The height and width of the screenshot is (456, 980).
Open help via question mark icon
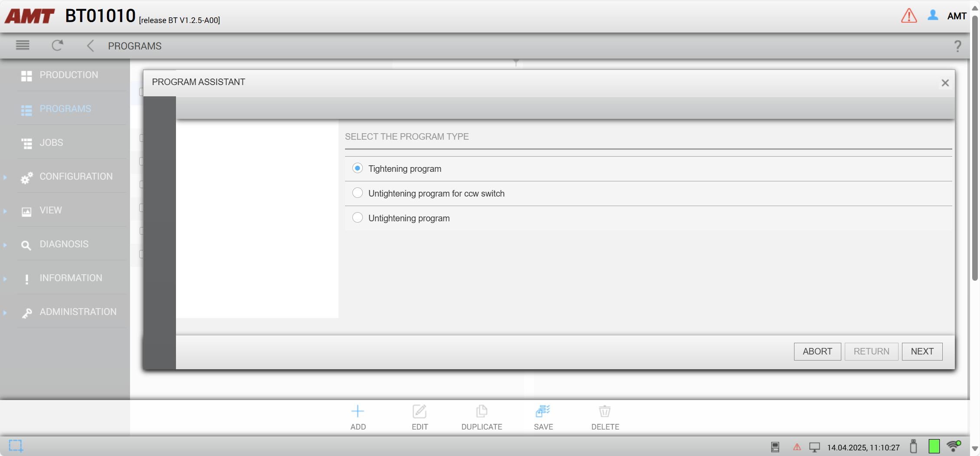click(958, 46)
